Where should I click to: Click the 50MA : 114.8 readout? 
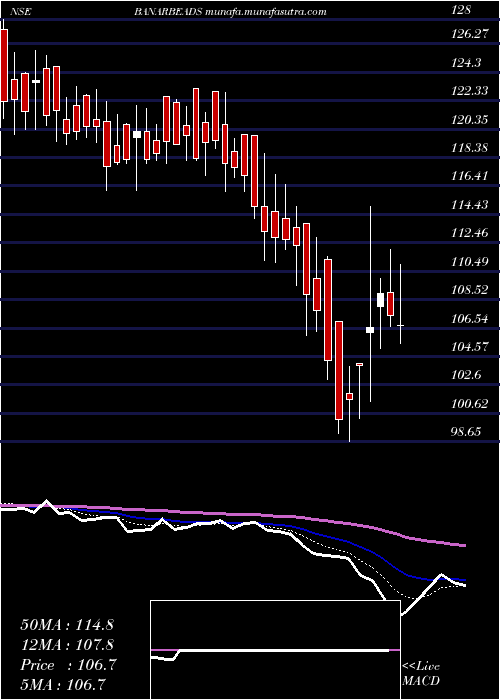click(x=67, y=625)
